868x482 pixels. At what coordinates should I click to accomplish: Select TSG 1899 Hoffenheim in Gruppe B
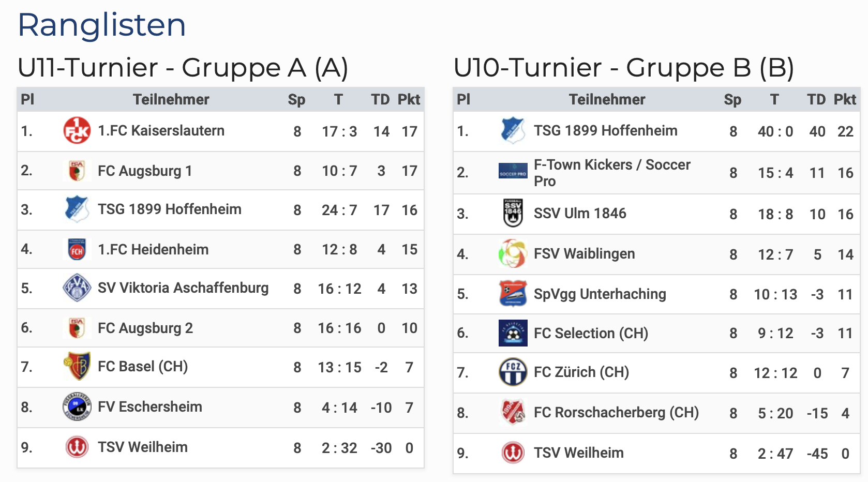pos(605,131)
